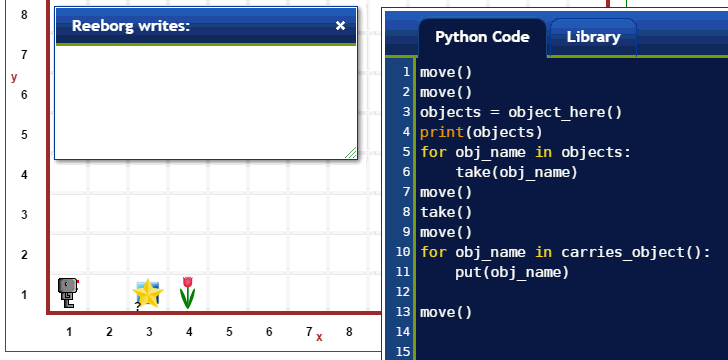Viewport: 728px width, 360px height.
Task: Click code line "print(objects)"
Action: point(481,132)
